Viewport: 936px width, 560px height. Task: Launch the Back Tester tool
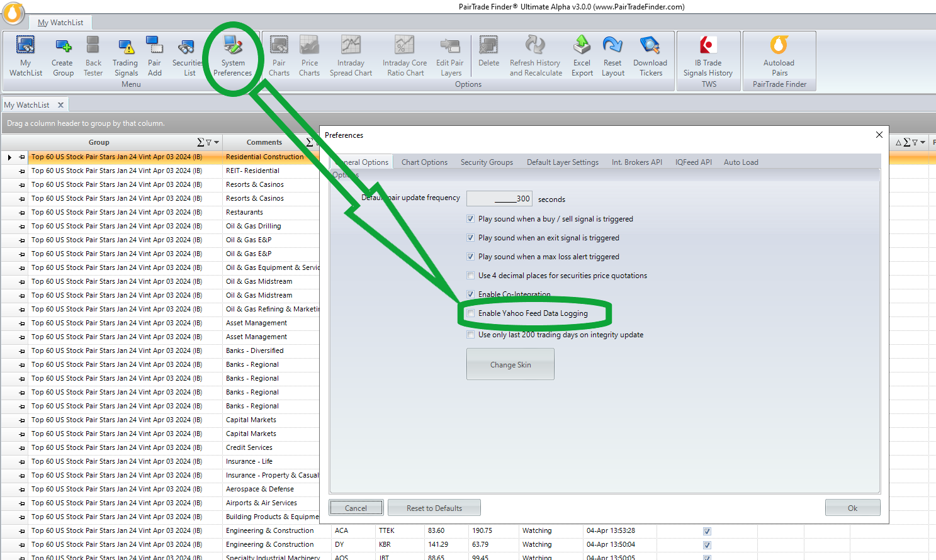[93, 56]
